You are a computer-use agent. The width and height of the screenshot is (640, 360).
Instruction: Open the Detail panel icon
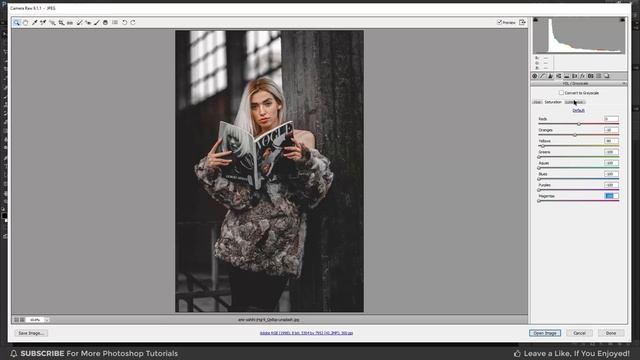coord(550,76)
